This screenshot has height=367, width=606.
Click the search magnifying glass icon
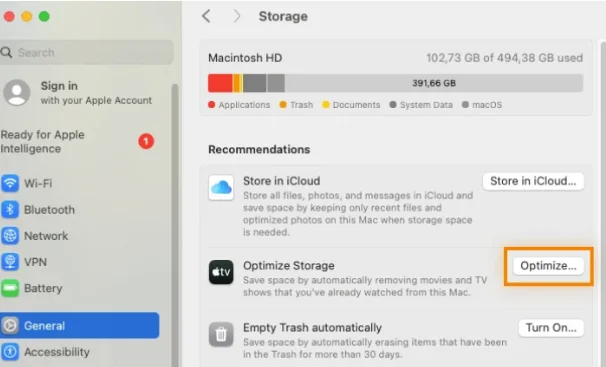point(7,52)
